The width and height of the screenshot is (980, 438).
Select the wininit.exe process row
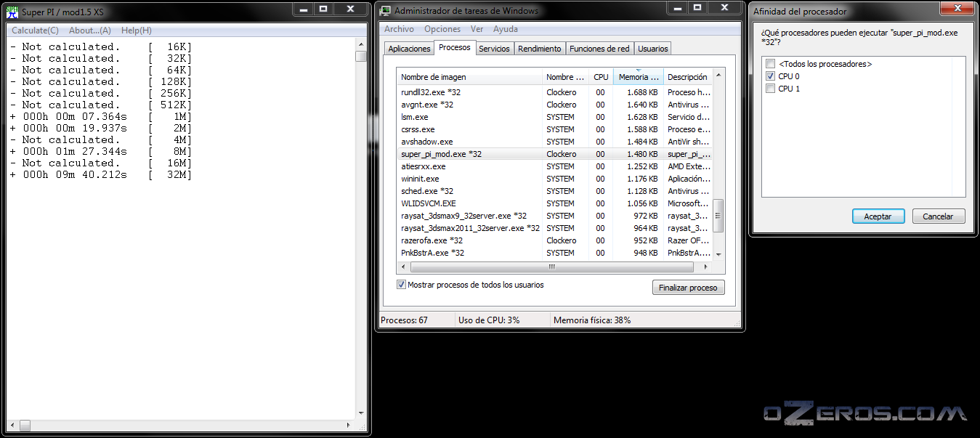coord(555,179)
